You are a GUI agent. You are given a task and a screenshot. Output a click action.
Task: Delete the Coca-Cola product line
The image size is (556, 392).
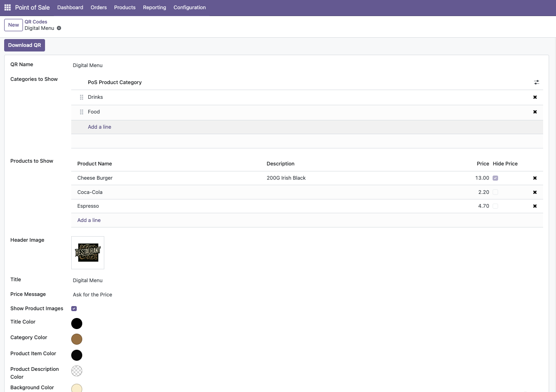[x=535, y=192]
